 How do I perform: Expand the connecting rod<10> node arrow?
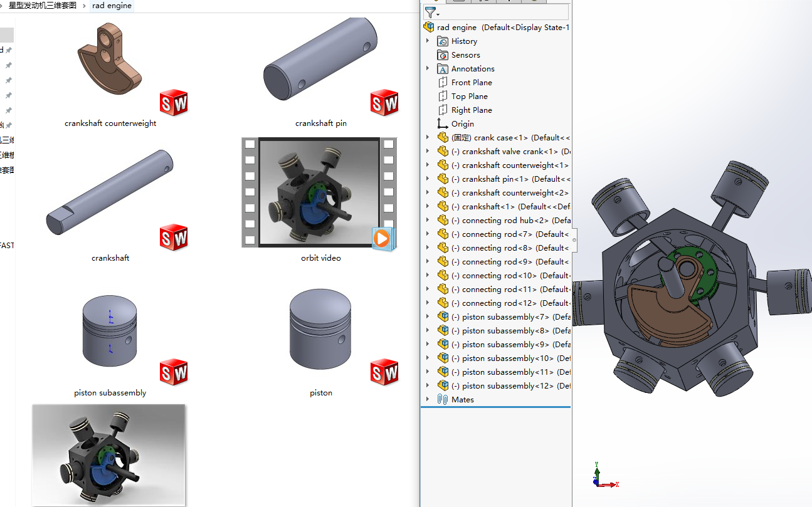click(x=428, y=275)
